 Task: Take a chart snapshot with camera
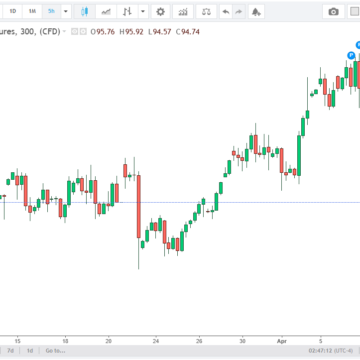pyautogui.click(x=333, y=12)
